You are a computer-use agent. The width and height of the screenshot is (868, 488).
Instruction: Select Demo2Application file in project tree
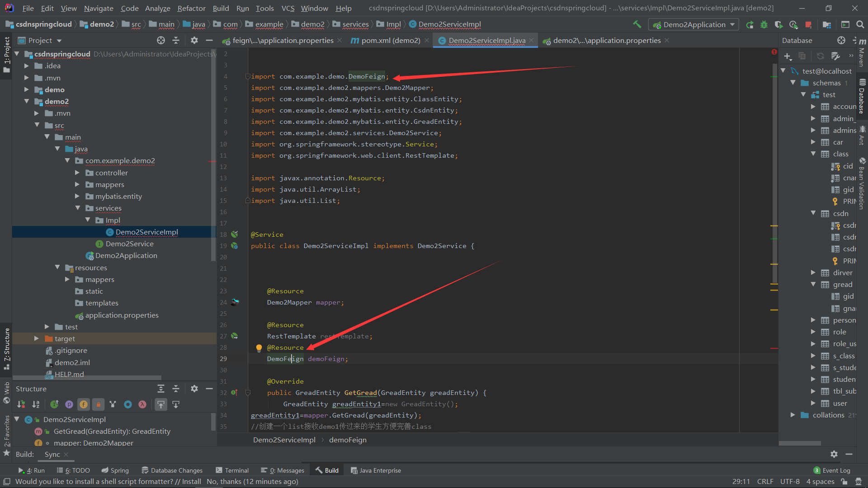pos(126,256)
